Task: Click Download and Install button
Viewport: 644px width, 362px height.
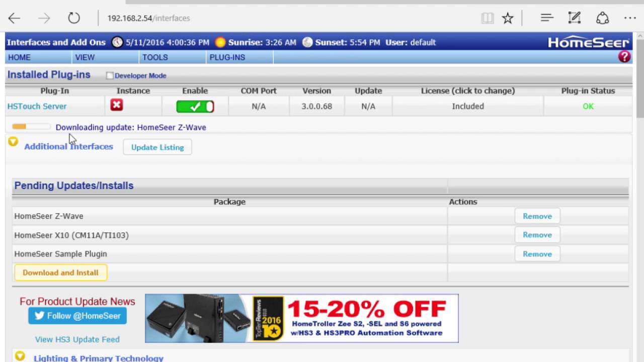Action: tap(60, 273)
